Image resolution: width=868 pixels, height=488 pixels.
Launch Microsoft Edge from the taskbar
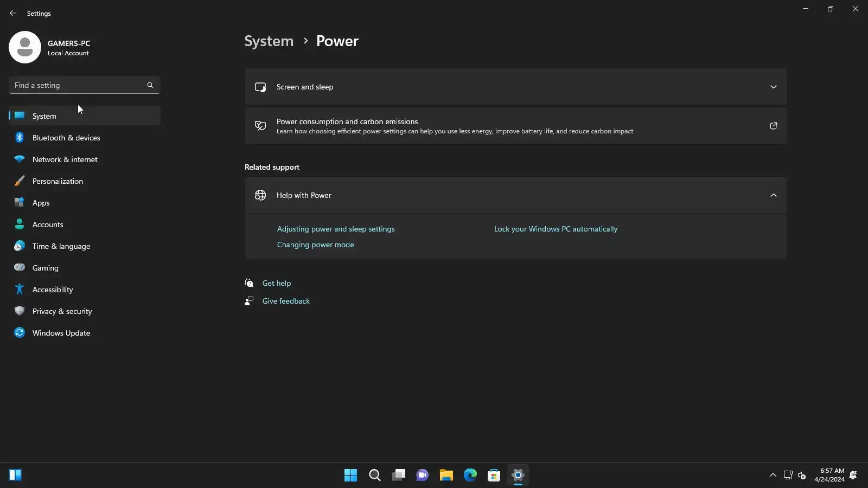470,475
